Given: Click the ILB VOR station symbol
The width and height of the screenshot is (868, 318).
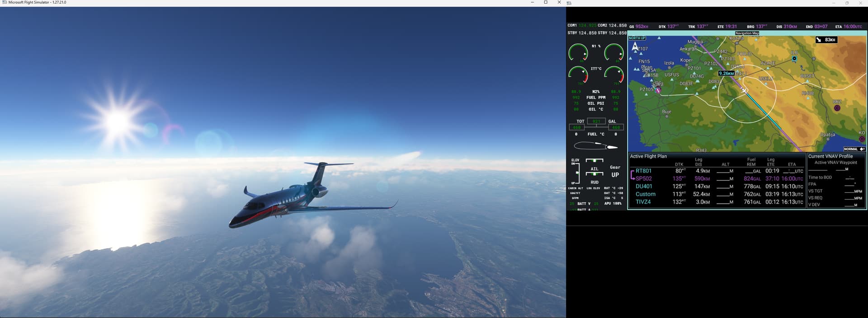Looking at the screenshot, I should 794,58.
